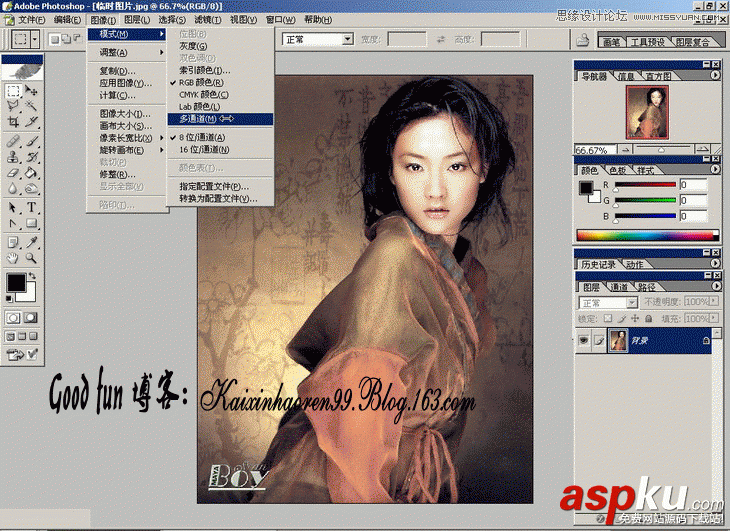Image resolution: width=730 pixels, height=531 pixels.
Task: Select the Blur tool
Action: click(x=13, y=188)
